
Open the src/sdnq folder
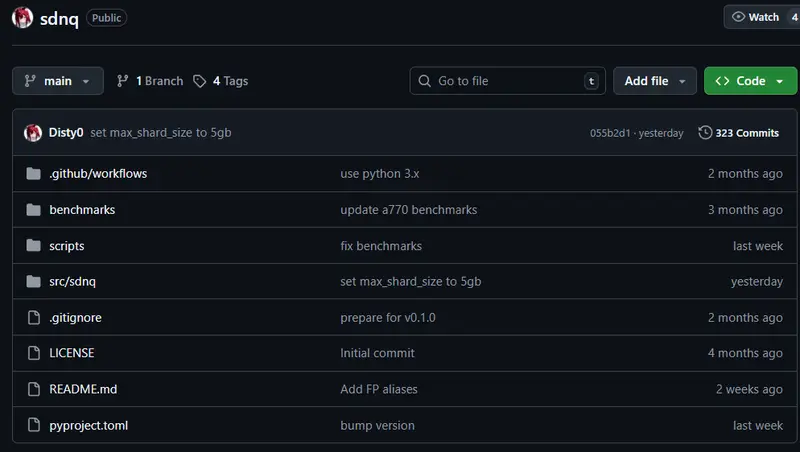pos(72,282)
